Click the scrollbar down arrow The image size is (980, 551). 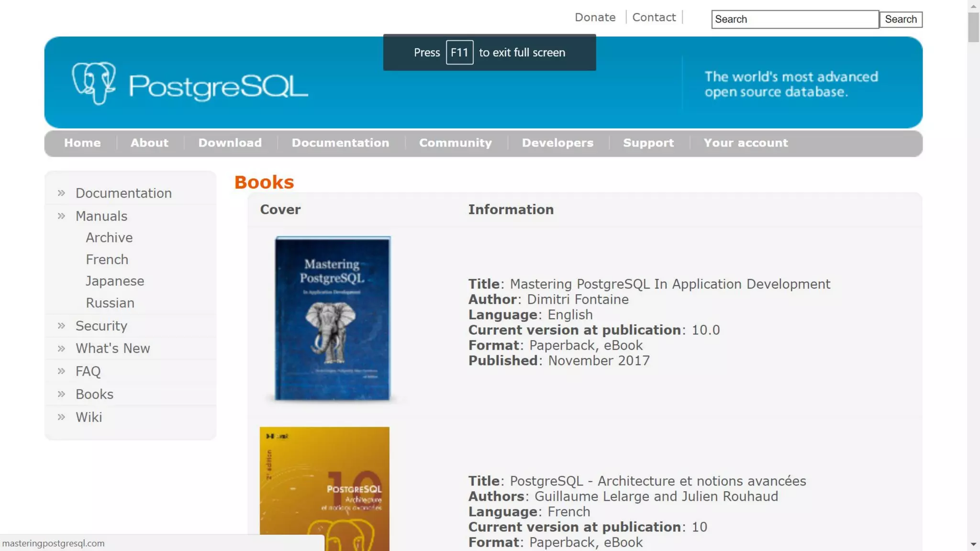[x=973, y=544]
